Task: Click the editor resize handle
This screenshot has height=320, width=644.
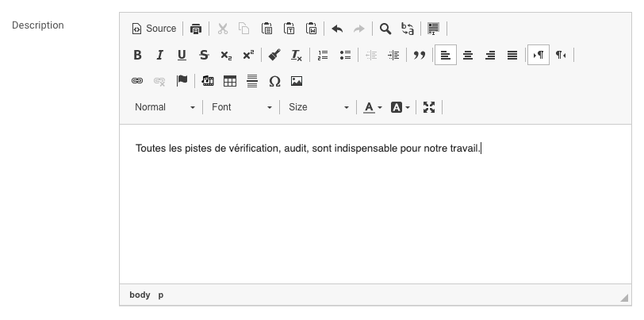Action: (624, 298)
